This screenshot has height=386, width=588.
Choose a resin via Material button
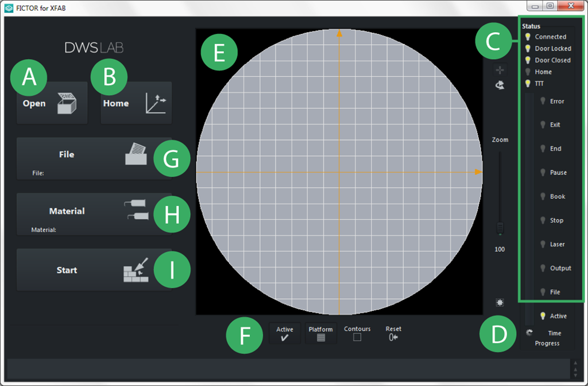pos(86,215)
